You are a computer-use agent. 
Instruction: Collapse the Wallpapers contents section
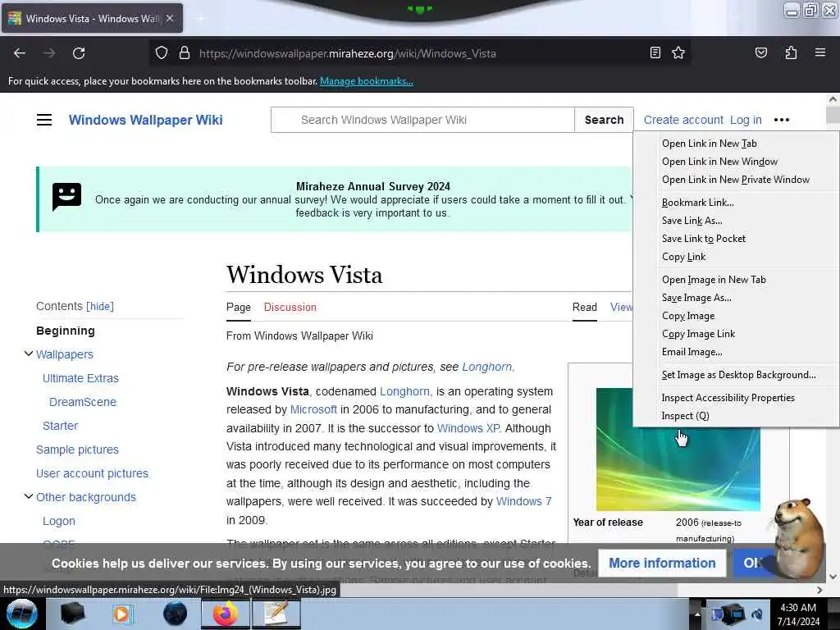click(x=29, y=354)
